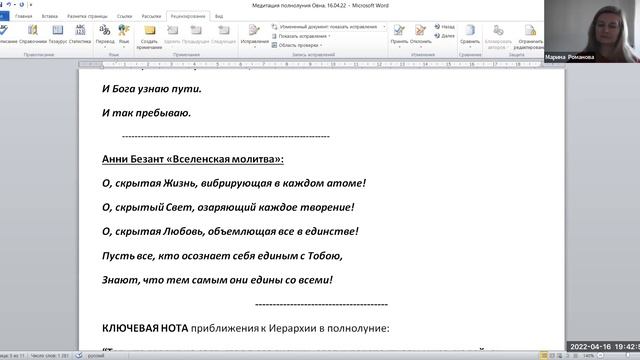Switch to the Ссылки ribbon tab
Viewport: 640px width, 360px height.
click(124, 16)
